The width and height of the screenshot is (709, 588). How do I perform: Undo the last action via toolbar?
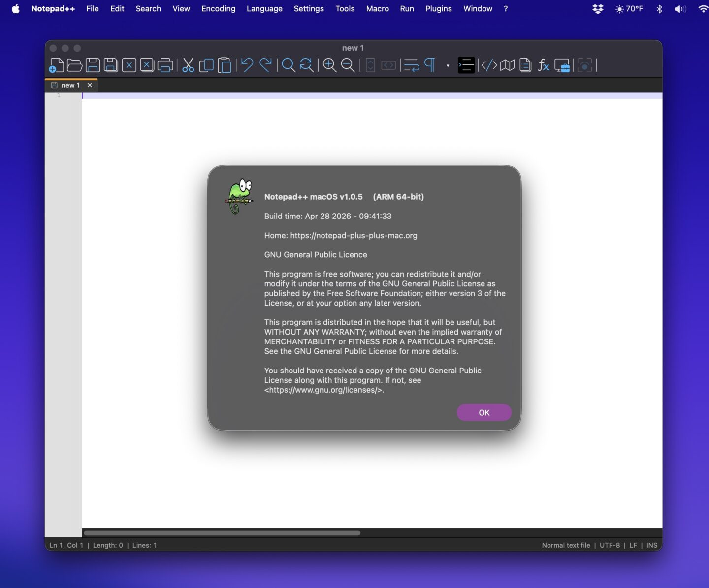247,65
